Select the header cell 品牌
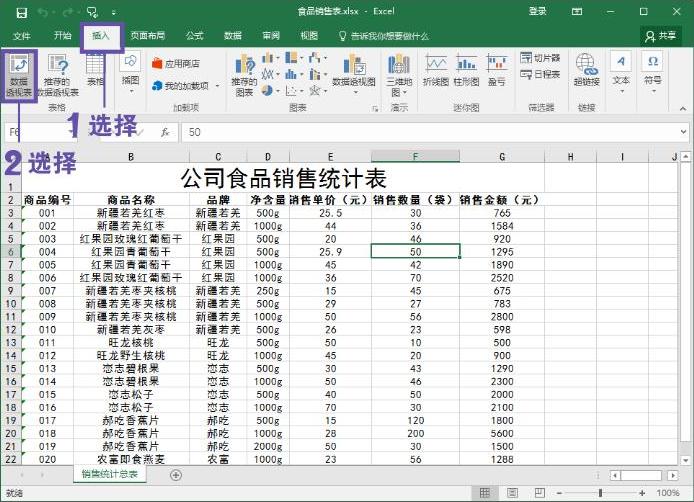This screenshot has height=502, width=694. (x=218, y=200)
